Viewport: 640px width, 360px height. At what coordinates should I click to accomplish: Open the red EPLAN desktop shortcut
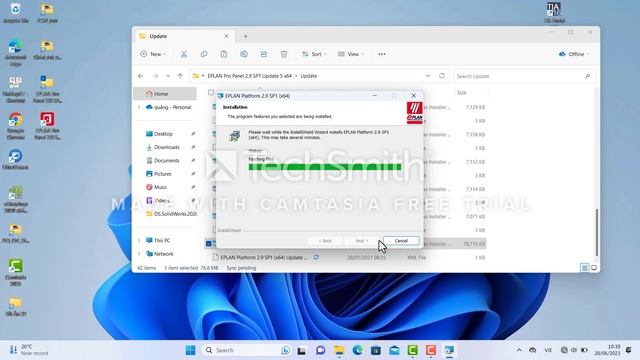pos(47,126)
